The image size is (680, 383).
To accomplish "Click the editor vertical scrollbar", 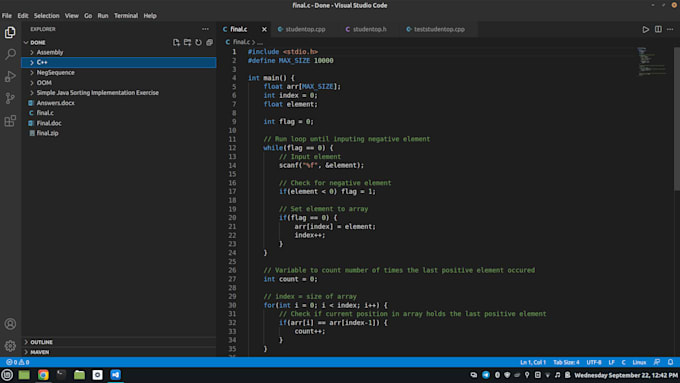I will point(677,118).
